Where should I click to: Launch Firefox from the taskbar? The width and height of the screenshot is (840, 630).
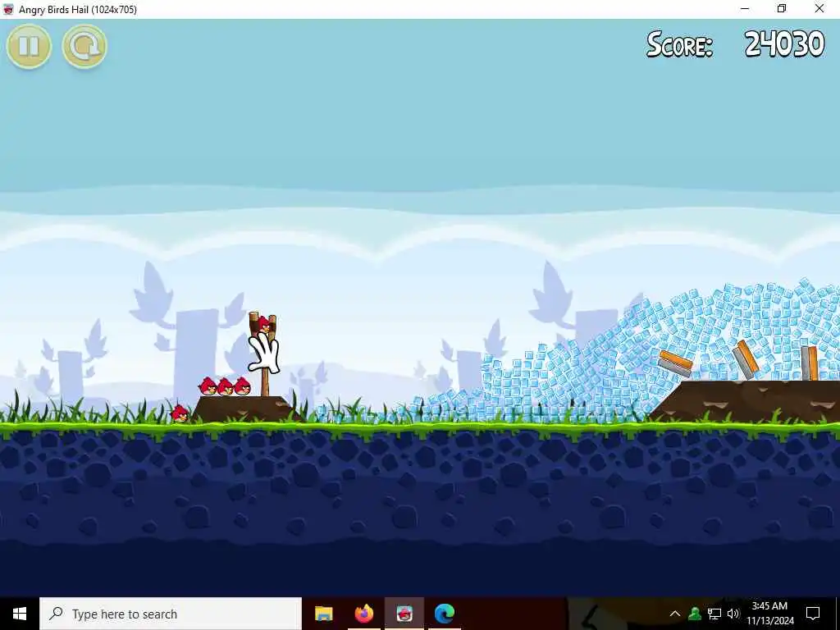point(364,614)
